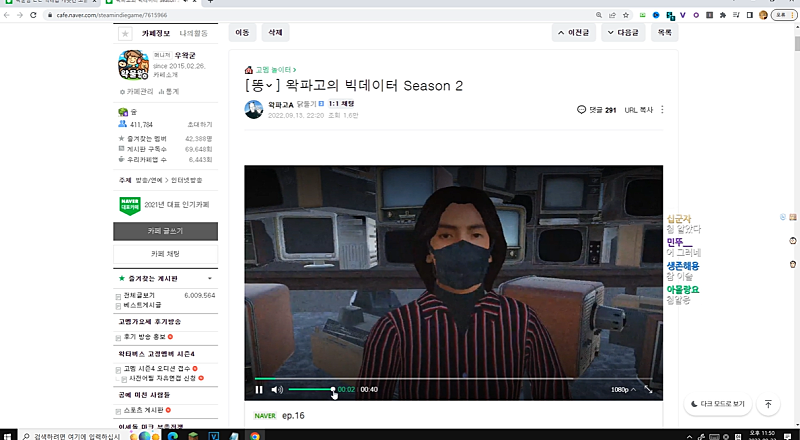Click the browser forward arrow
Image resolution: width=800 pixels, height=440 pixels.
[20, 15]
